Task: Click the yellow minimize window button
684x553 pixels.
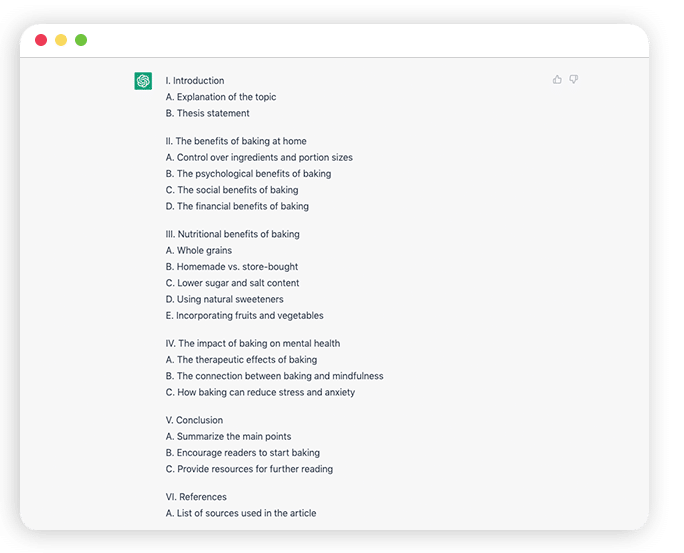Action: point(61,40)
